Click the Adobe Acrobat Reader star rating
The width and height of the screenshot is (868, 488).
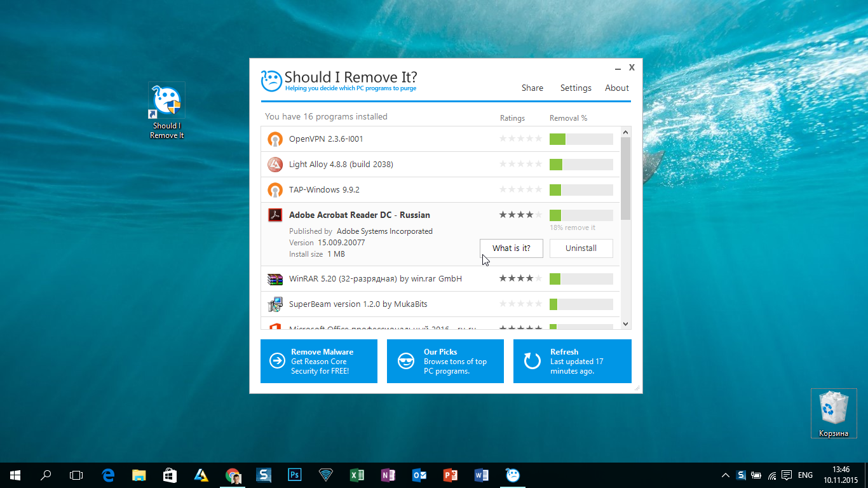(x=521, y=215)
